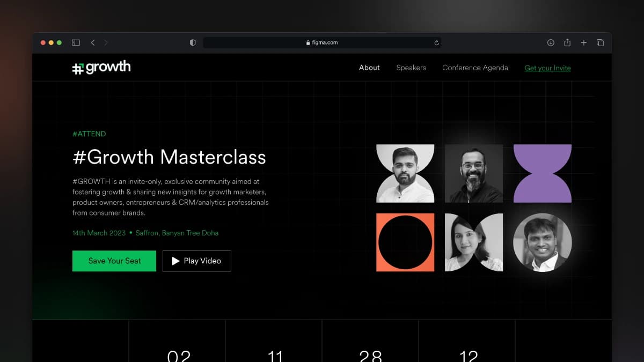Click the figma.com address bar
Screen dimensions: 644x362
[322, 43]
